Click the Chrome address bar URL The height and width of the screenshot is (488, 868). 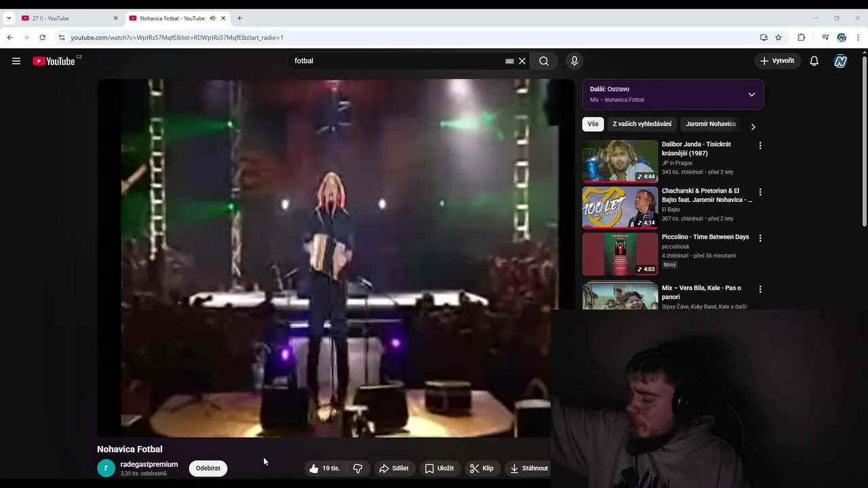pyautogui.click(x=177, y=37)
